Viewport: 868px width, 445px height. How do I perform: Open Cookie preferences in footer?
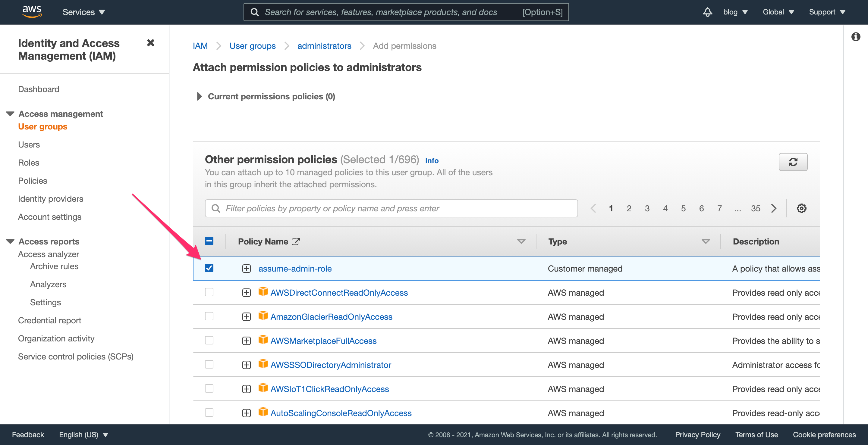pyautogui.click(x=824, y=434)
